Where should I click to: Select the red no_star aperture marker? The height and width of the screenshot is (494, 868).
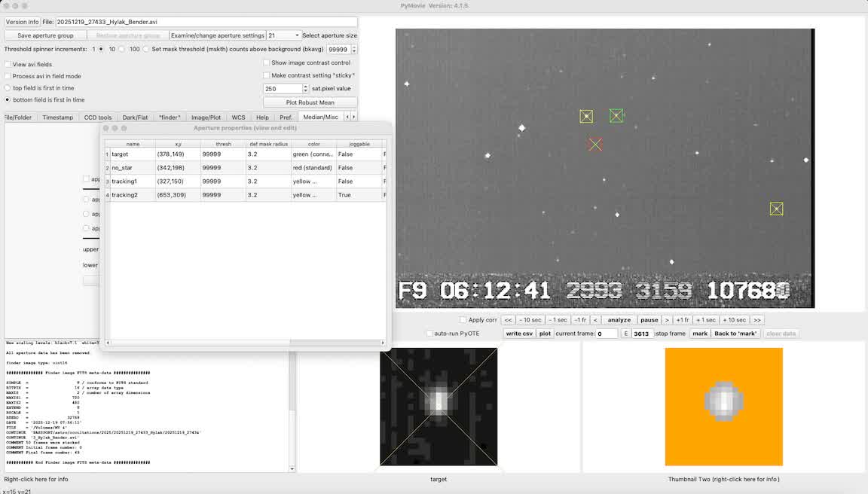pyautogui.click(x=595, y=144)
